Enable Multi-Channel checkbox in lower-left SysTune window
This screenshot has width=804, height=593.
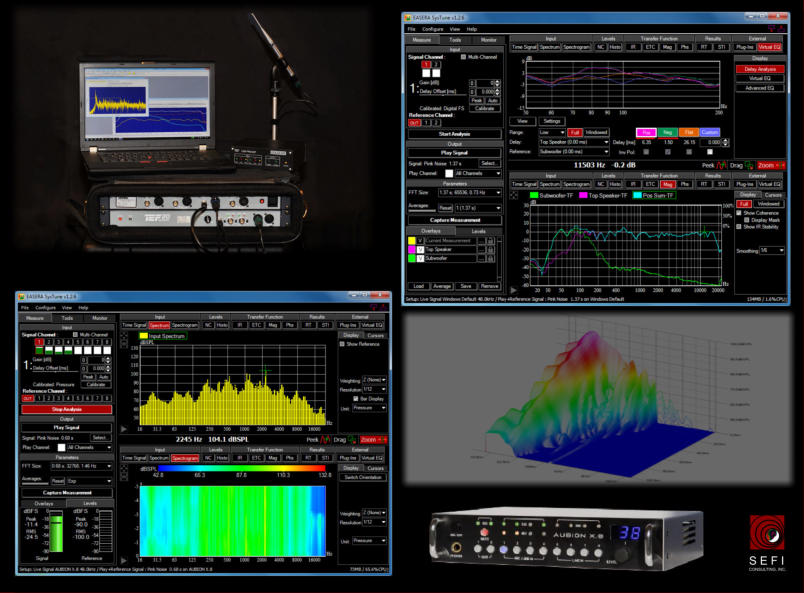point(75,334)
